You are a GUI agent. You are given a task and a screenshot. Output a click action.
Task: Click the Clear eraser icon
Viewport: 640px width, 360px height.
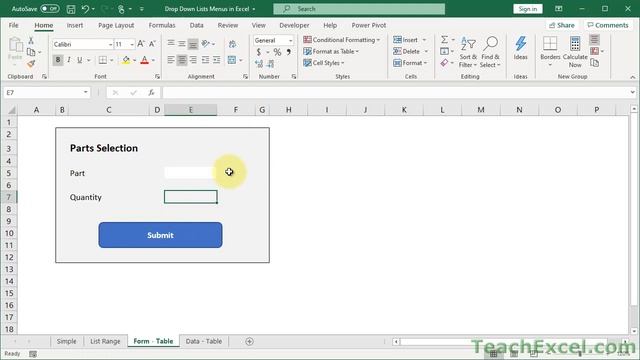[x=444, y=63]
